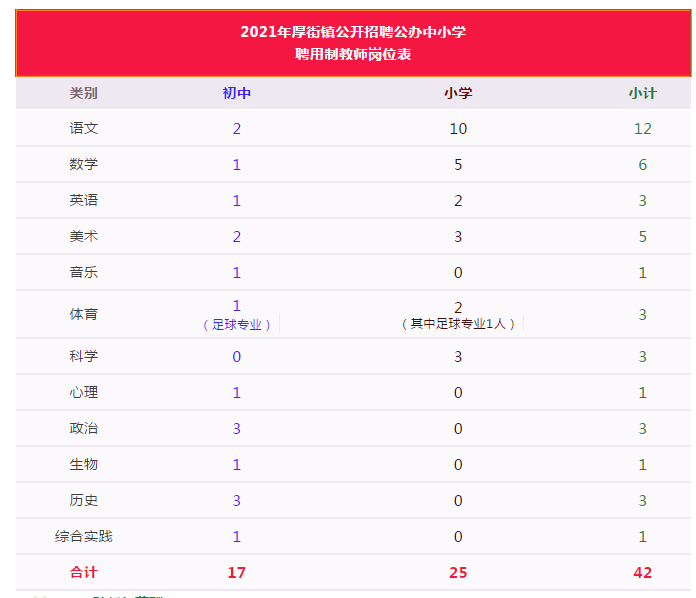Click the table title '2021年厚街镇公开招聘公办中小学'
The image size is (696, 598).
click(x=353, y=32)
